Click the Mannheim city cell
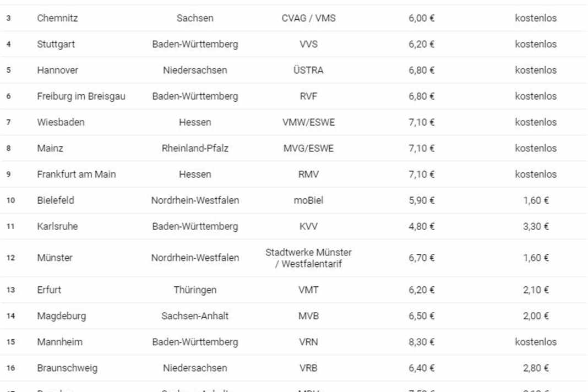The height and width of the screenshot is (392, 588). coord(59,342)
